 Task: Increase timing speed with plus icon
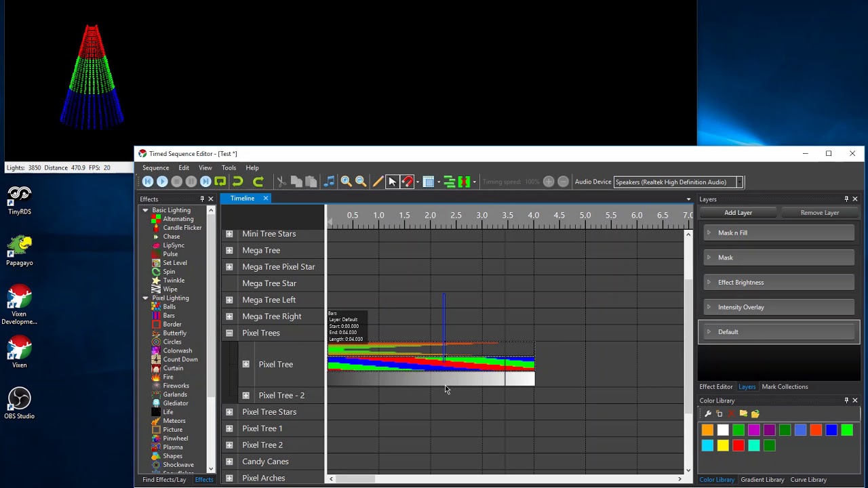[549, 182]
